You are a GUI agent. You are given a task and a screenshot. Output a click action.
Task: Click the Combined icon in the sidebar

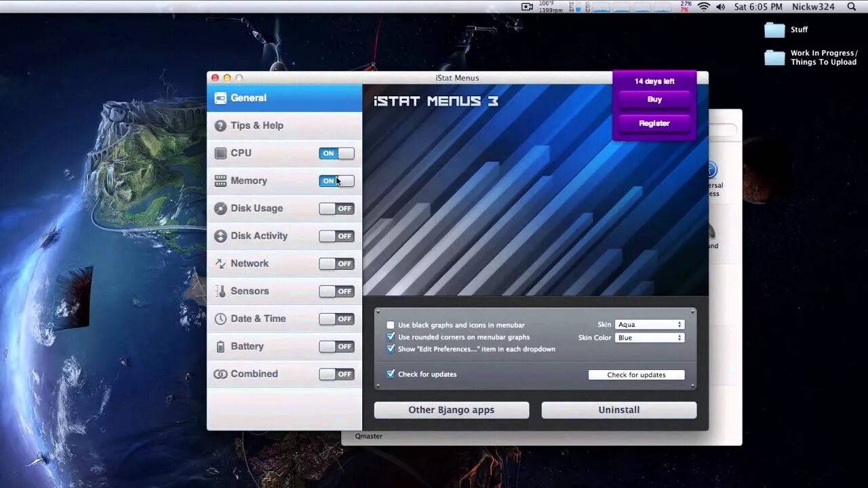pyautogui.click(x=220, y=374)
